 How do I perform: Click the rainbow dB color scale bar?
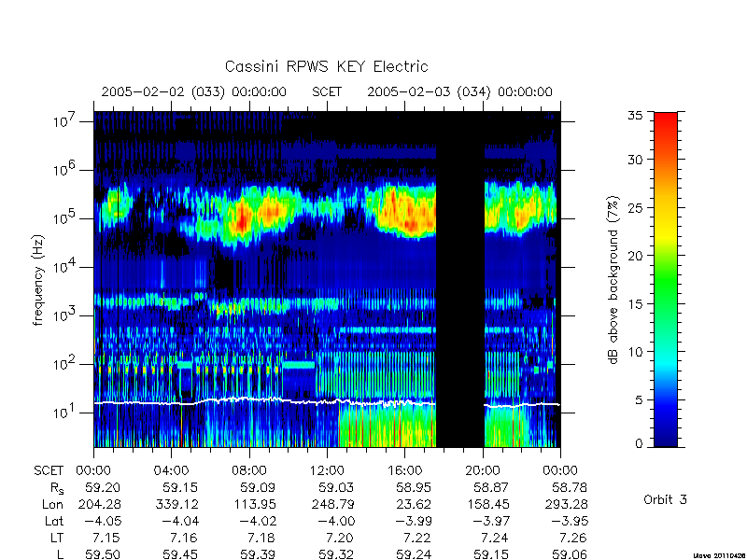click(x=666, y=279)
